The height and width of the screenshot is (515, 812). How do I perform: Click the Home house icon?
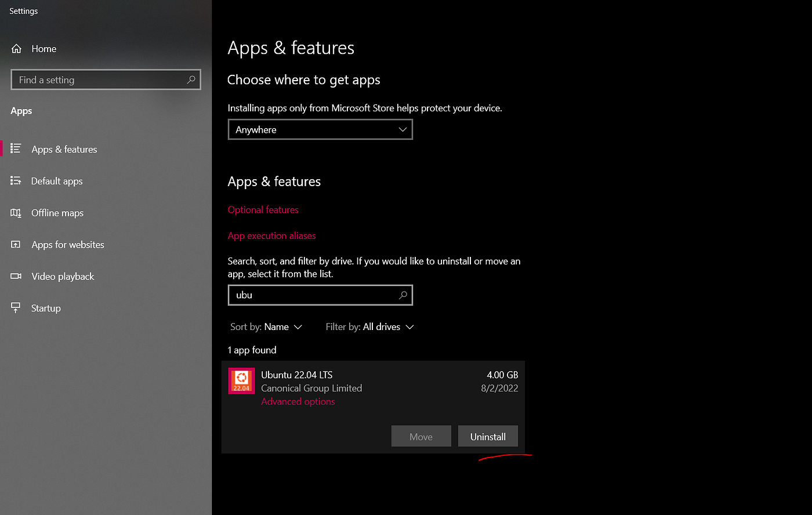tap(16, 49)
